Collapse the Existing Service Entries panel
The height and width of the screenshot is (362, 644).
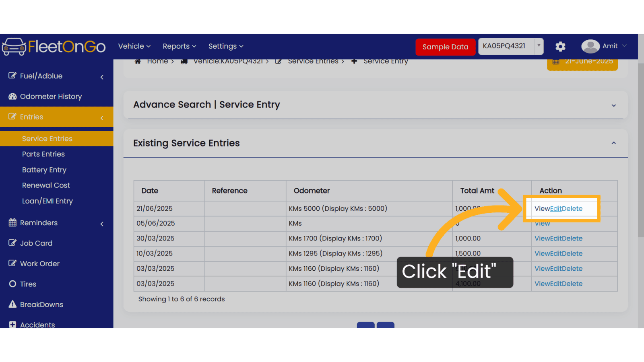coord(613,143)
